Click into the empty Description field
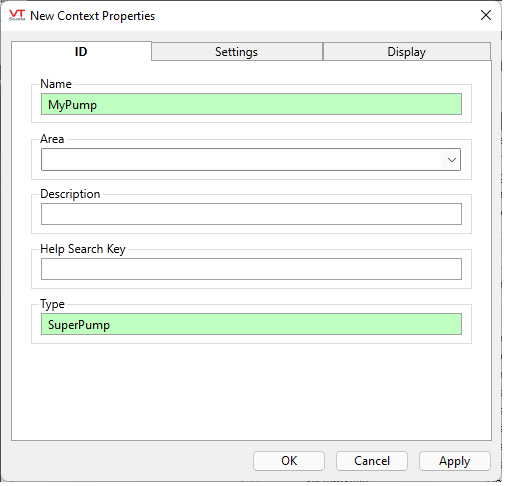The width and height of the screenshot is (505, 486). [251, 214]
